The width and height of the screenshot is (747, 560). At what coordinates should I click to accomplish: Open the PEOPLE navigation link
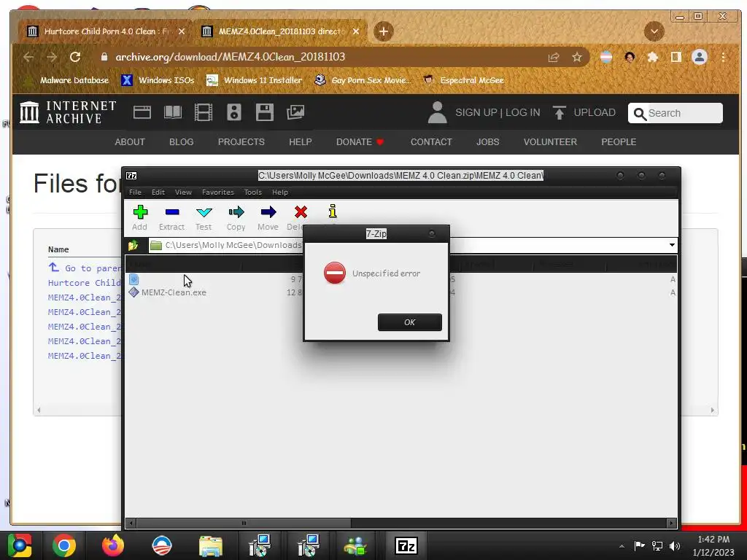619,142
